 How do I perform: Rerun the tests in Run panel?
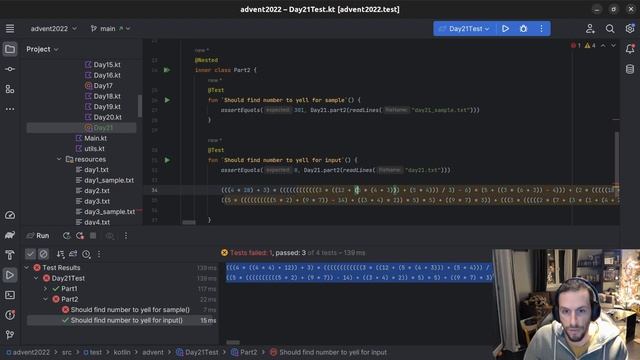pos(67,236)
